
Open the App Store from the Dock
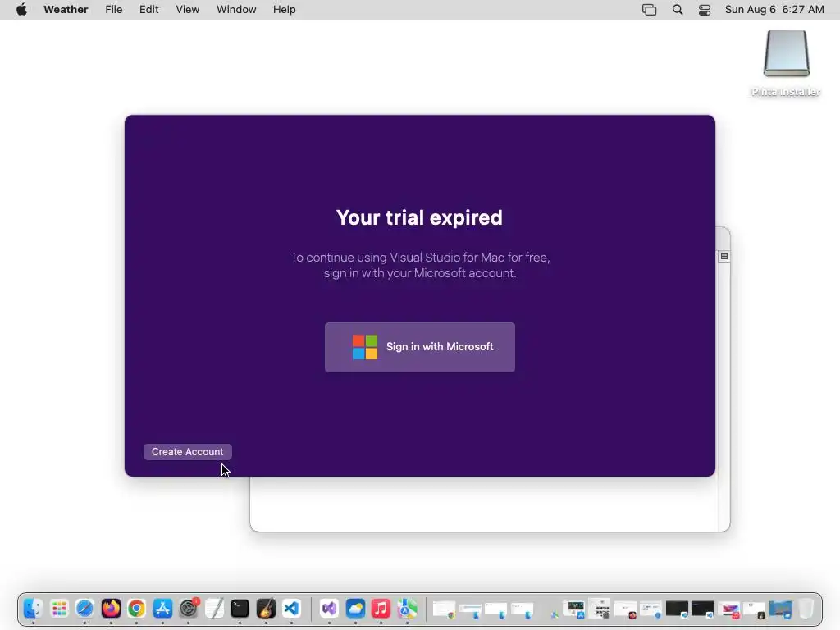pos(162,609)
